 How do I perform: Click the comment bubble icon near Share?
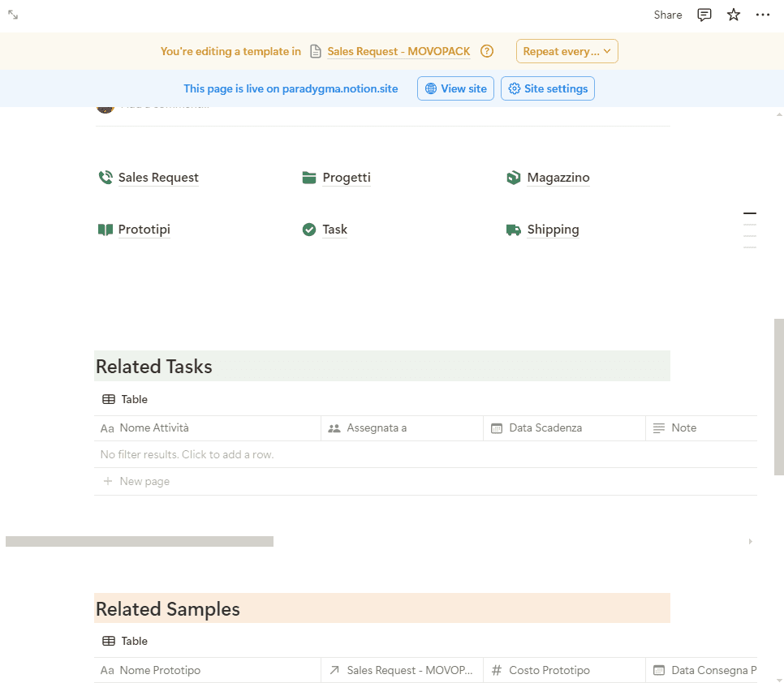704,15
